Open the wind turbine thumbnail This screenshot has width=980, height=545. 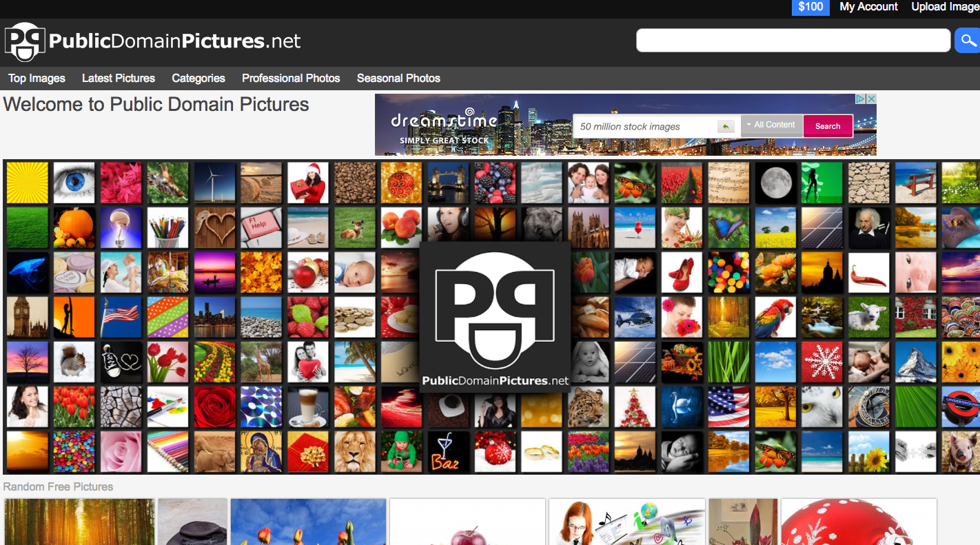tap(214, 183)
